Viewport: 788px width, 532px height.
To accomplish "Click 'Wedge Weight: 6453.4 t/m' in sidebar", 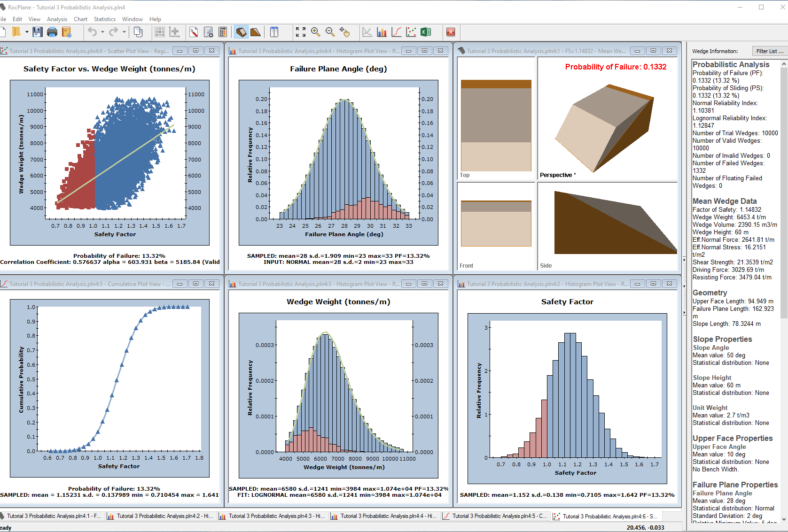I will [729, 217].
